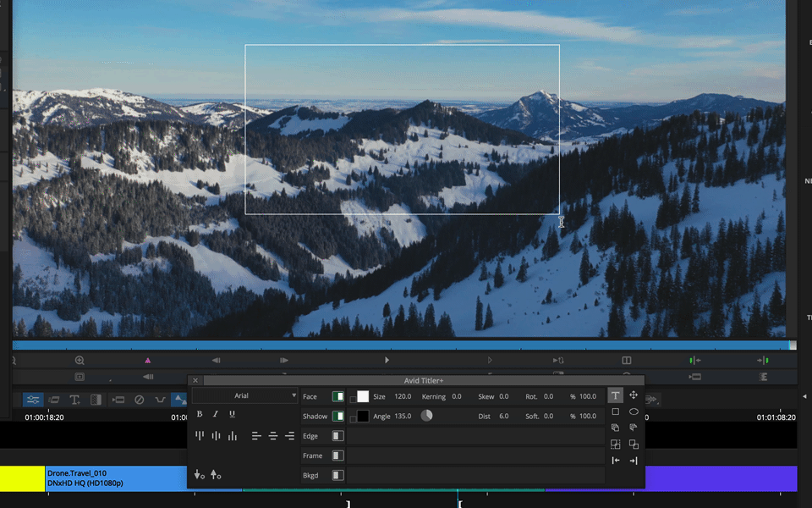The width and height of the screenshot is (812, 508).
Task: Click the Shadow opacity percent 100.0
Action: coord(588,417)
